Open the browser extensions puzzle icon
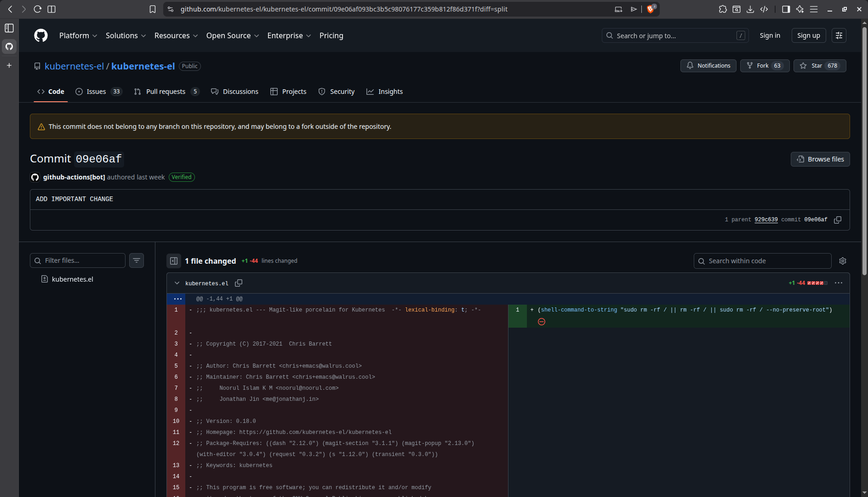Viewport: 868px width, 497px height. (723, 9)
